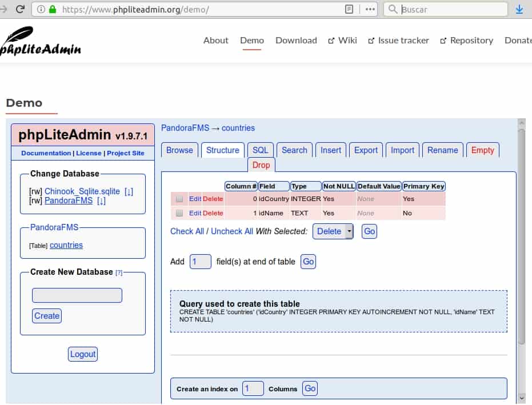
Task: Open the Export tab
Action: [x=366, y=150]
